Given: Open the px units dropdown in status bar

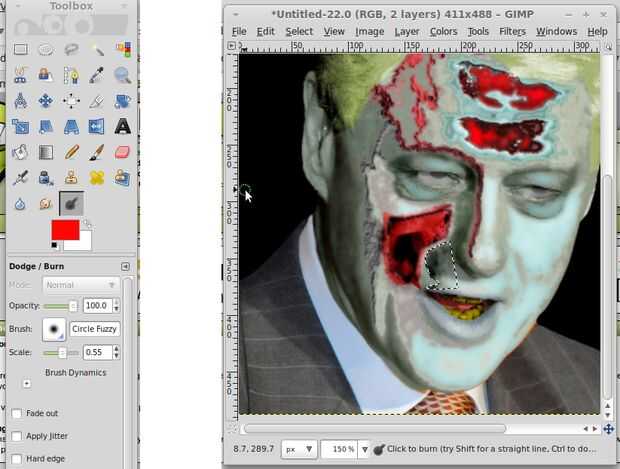Looking at the screenshot, I should 299,449.
